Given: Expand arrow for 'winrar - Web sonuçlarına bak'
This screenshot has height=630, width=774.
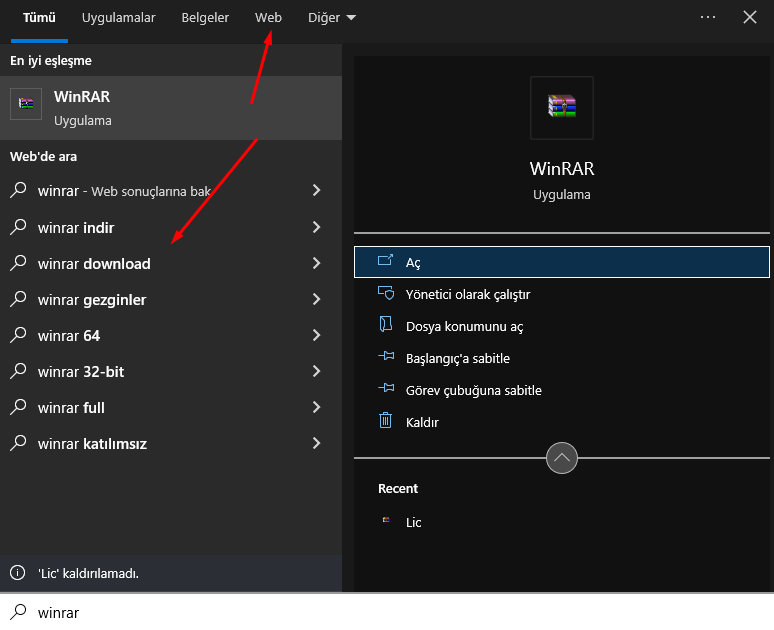Looking at the screenshot, I should (x=316, y=190).
